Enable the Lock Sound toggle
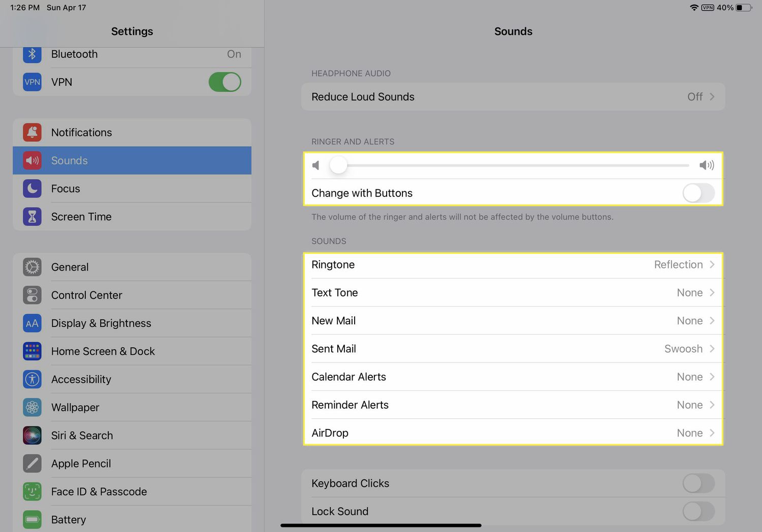The height and width of the screenshot is (532, 762). click(x=698, y=511)
